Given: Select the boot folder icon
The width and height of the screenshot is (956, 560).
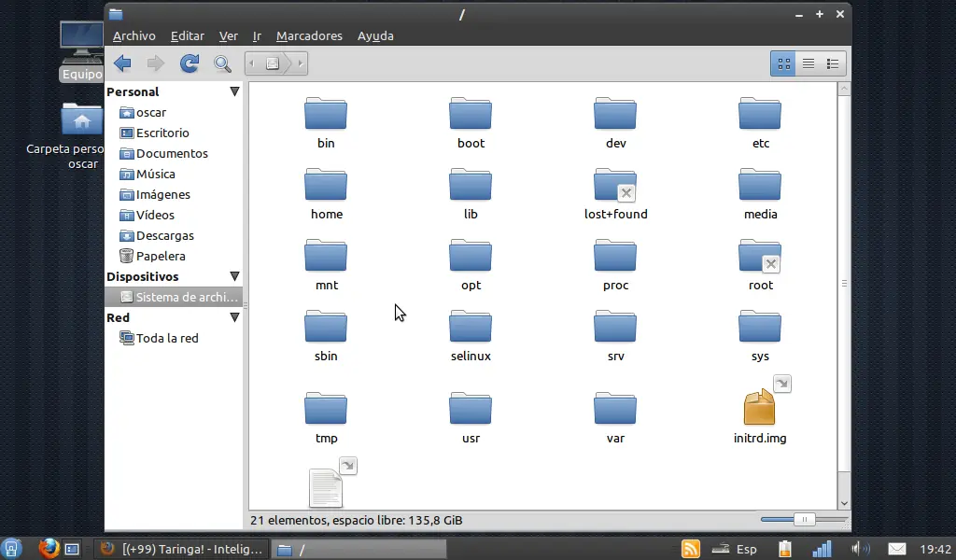Looking at the screenshot, I should (471, 114).
